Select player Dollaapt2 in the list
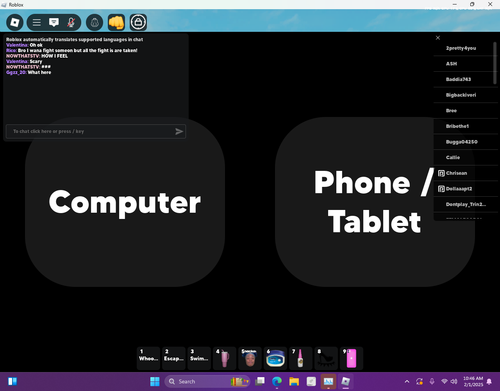 465,189
